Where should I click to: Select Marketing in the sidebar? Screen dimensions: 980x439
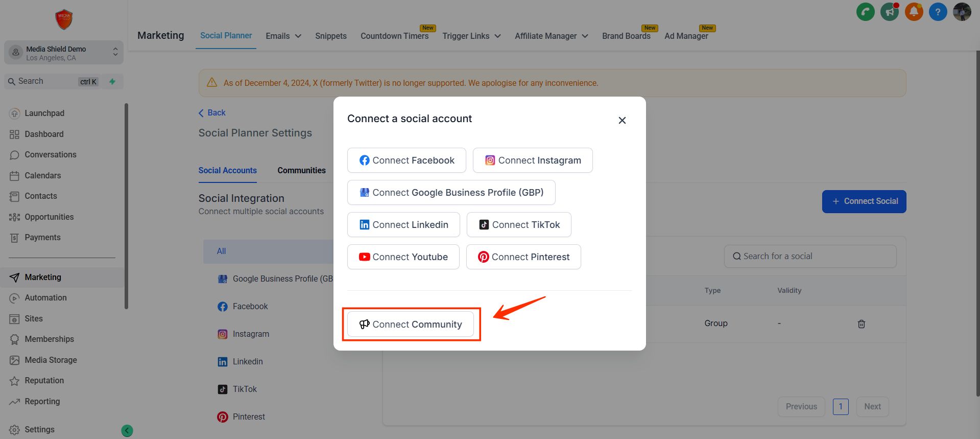(x=62, y=277)
